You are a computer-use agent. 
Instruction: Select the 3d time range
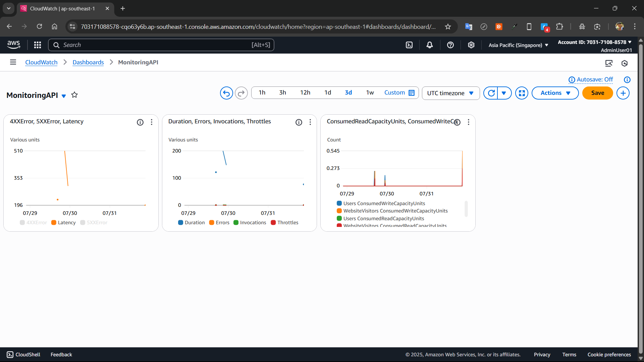tap(348, 93)
